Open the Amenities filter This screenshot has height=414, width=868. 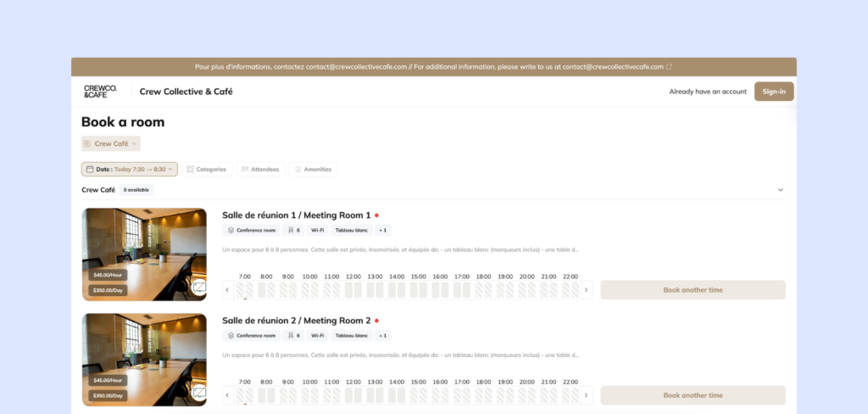(313, 170)
